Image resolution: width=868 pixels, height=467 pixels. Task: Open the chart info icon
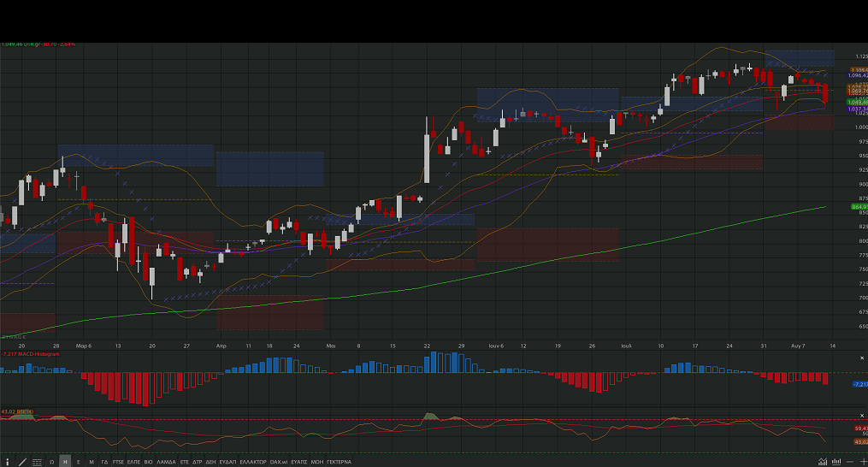tap(7, 462)
